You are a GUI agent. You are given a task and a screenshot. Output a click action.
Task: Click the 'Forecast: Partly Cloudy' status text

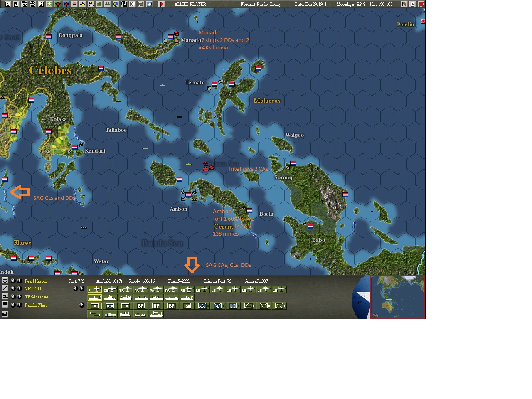261,4
